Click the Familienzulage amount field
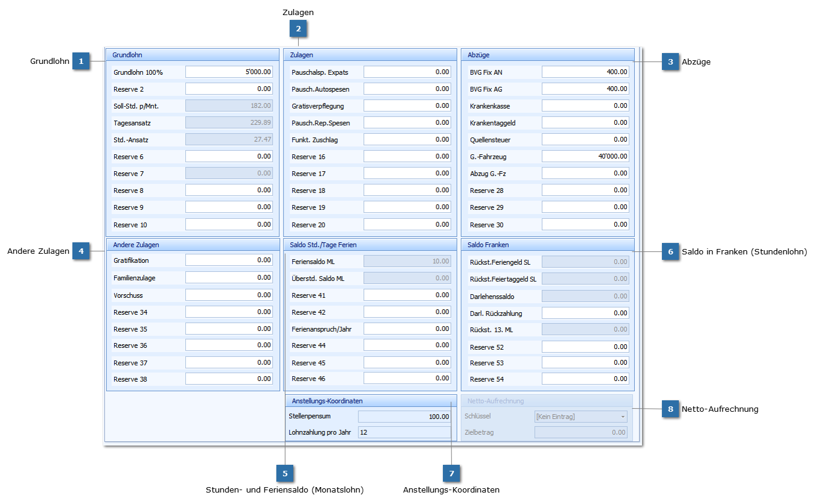The height and width of the screenshot is (504, 817). [x=229, y=278]
